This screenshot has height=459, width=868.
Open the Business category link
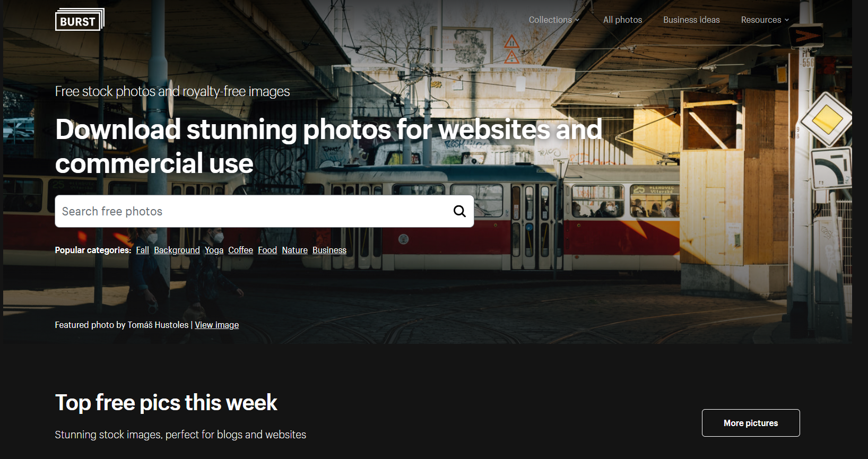329,250
